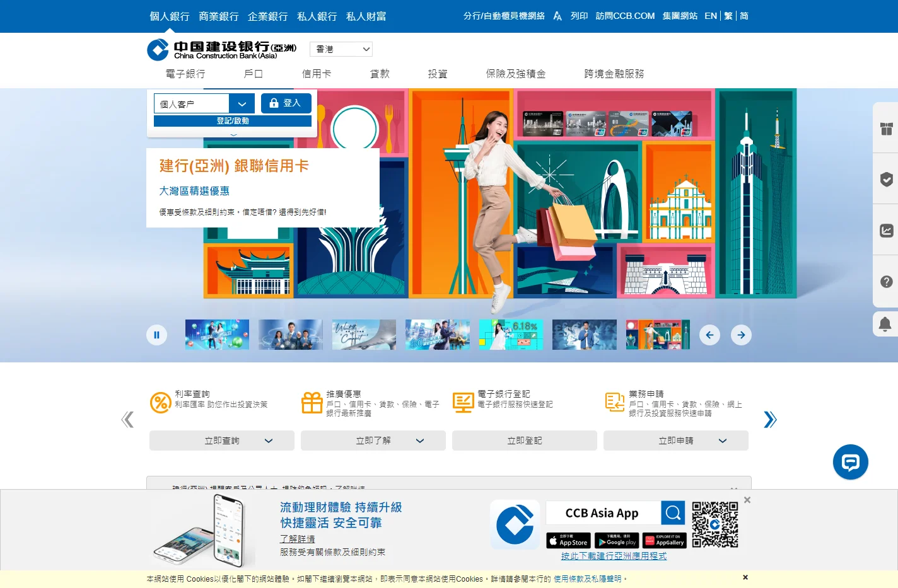Image resolution: width=898 pixels, height=588 pixels.
Task: Go to next banner thumbnails arrow
Action: (x=741, y=335)
